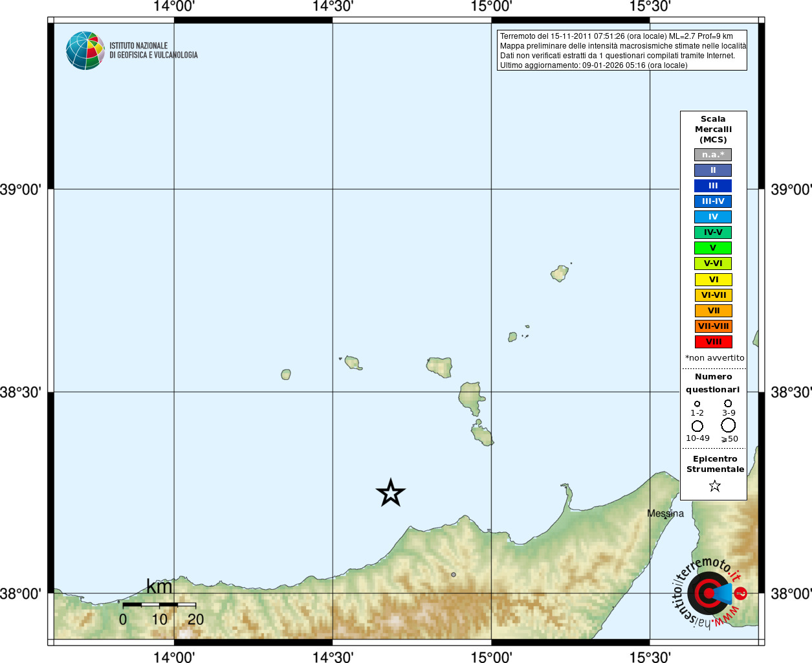Screen dimensions: 812x663
Task: Click the epicenter star on the map
Action: [x=391, y=493]
